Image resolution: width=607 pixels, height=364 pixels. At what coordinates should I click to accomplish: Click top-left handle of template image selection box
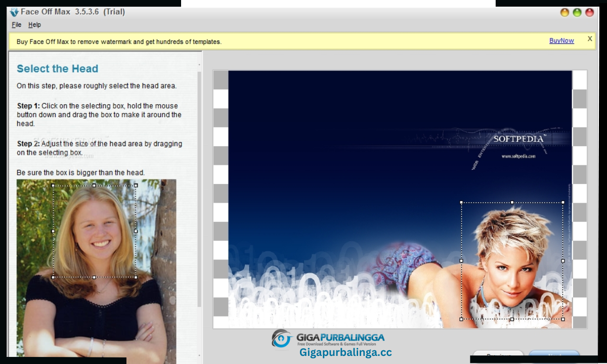(461, 202)
